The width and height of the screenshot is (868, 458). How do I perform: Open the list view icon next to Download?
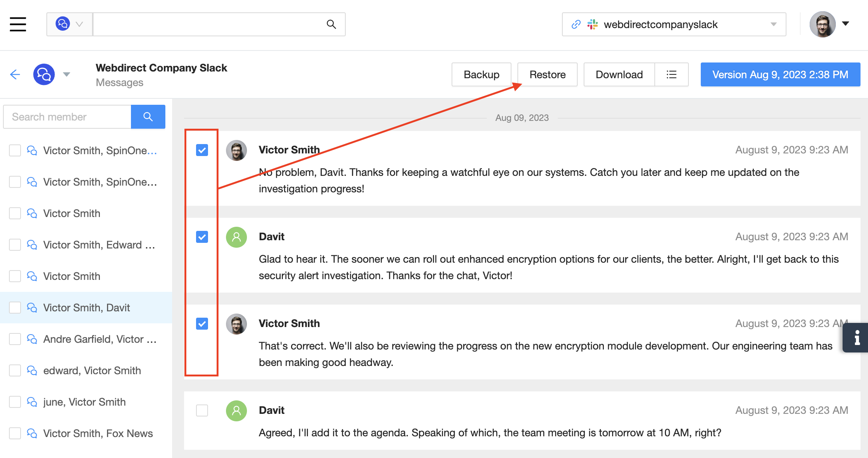tap(672, 74)
